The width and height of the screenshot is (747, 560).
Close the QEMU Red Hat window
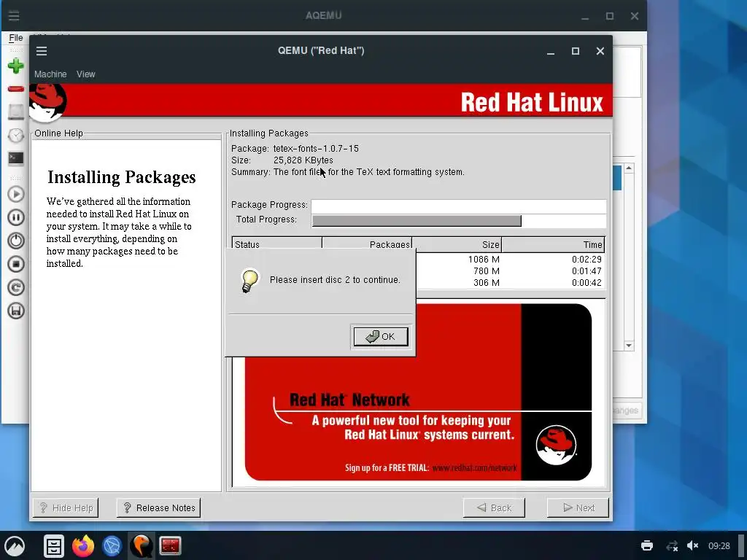(x=600, y=51)
